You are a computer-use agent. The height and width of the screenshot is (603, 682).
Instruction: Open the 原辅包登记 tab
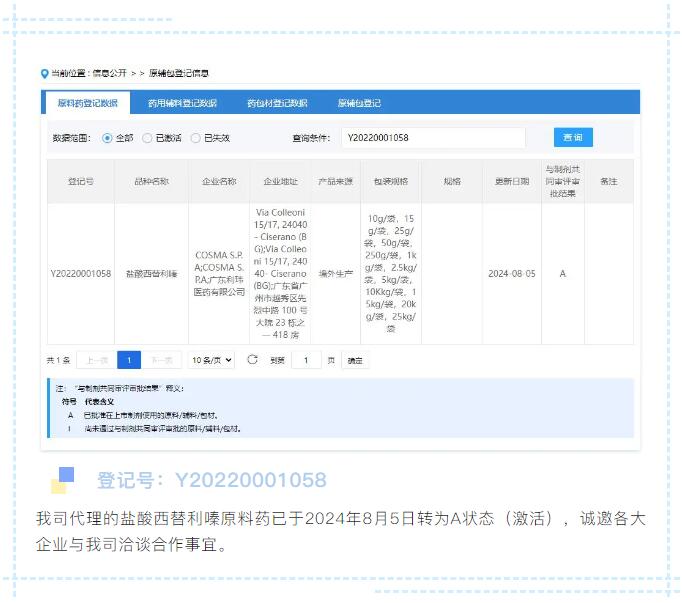(359, 103)
